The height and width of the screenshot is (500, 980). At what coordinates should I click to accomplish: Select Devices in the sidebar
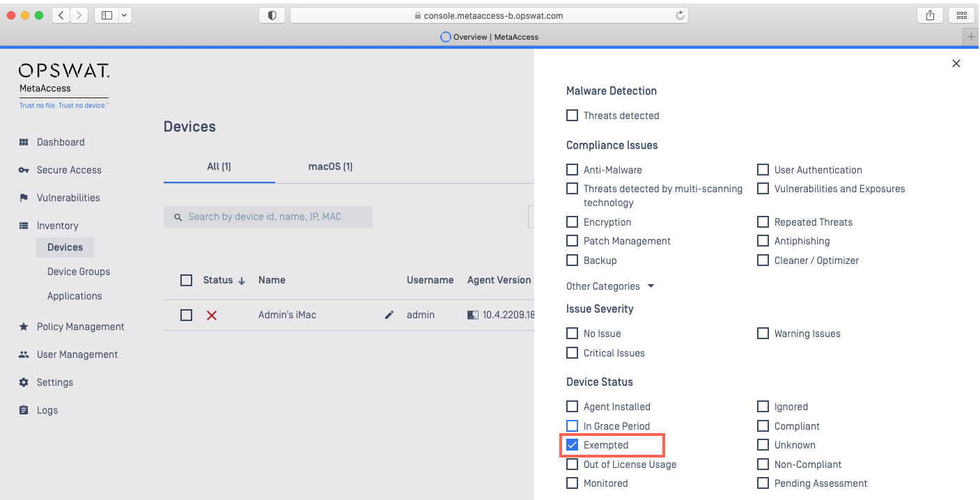(x=65, y=247)
